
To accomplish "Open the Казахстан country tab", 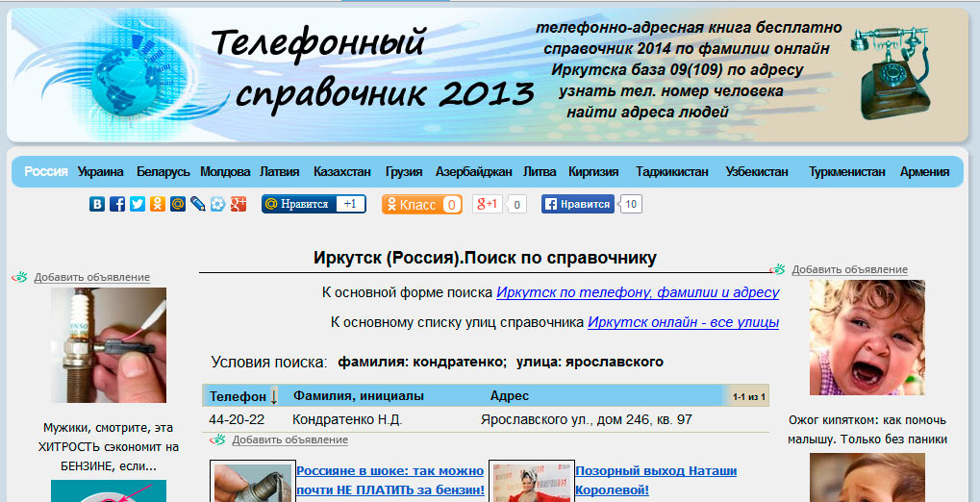I will [341, 172].
